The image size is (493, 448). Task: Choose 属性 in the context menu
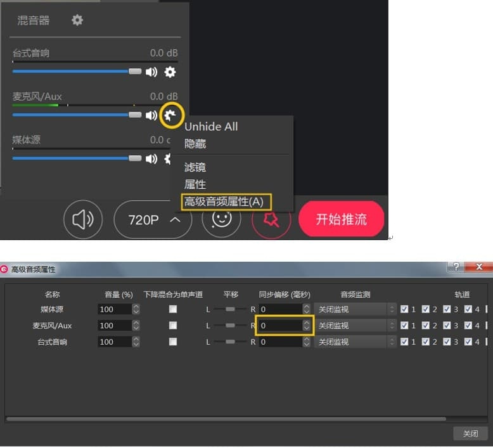click(195, 184)
